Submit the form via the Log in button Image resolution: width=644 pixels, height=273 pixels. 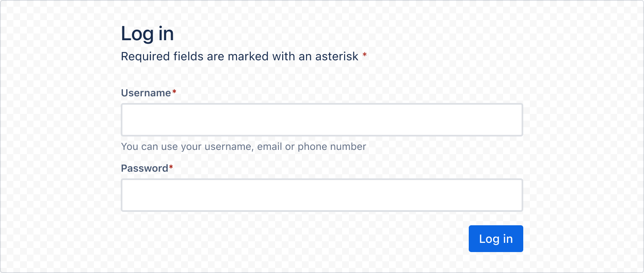[496, 239]
